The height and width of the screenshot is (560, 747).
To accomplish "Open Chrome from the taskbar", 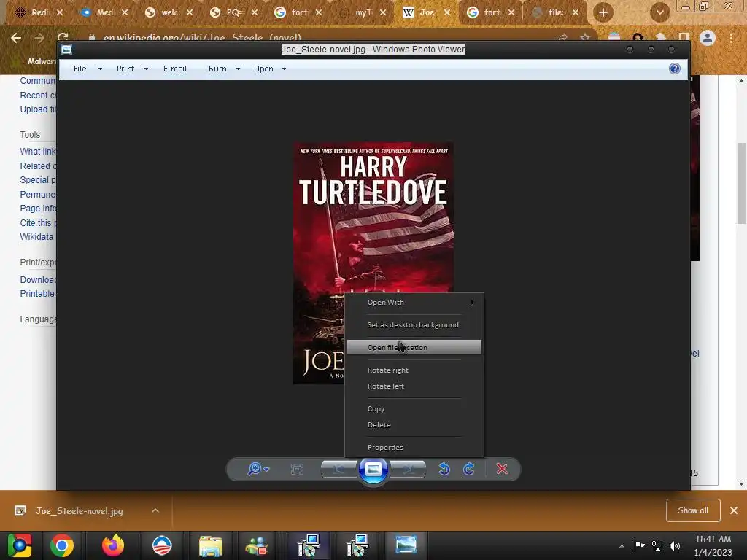I will (62, 545).
